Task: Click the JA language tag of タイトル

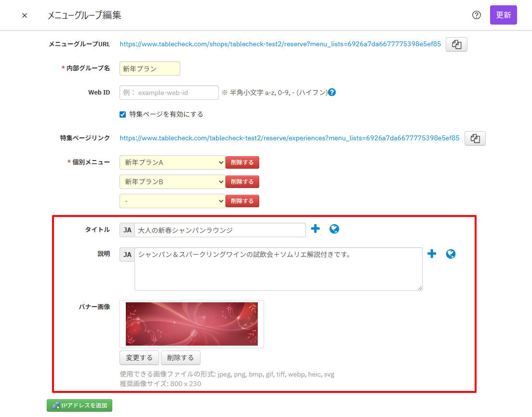Action: point(127,230)
